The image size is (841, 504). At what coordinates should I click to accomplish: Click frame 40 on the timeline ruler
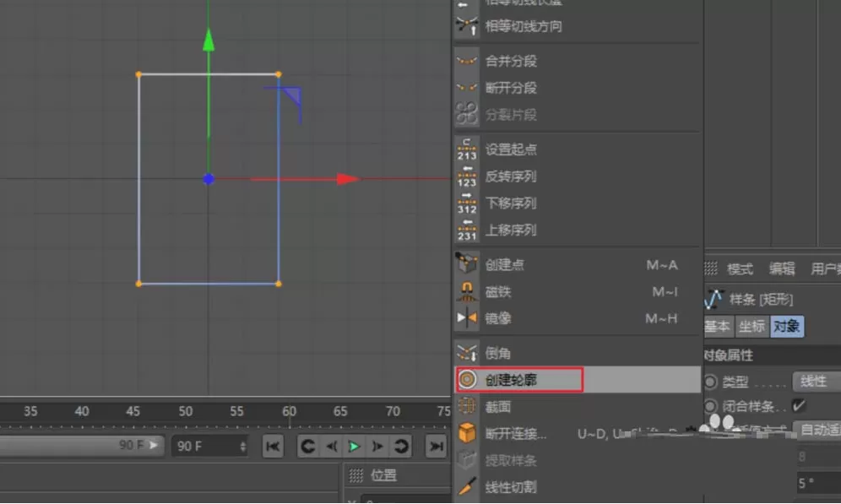click(x=82, y=411)
